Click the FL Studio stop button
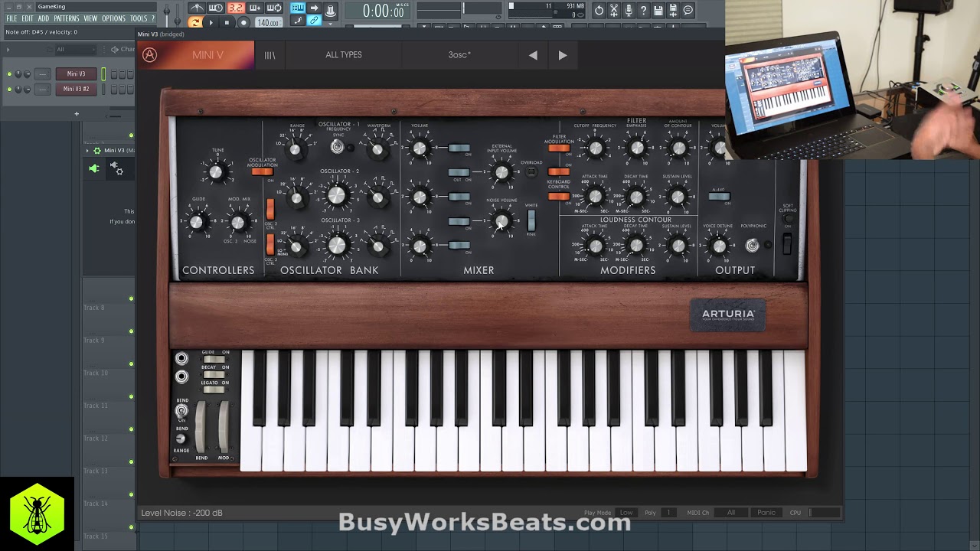This screenshot has height=551, width=980. coord(227,22)
